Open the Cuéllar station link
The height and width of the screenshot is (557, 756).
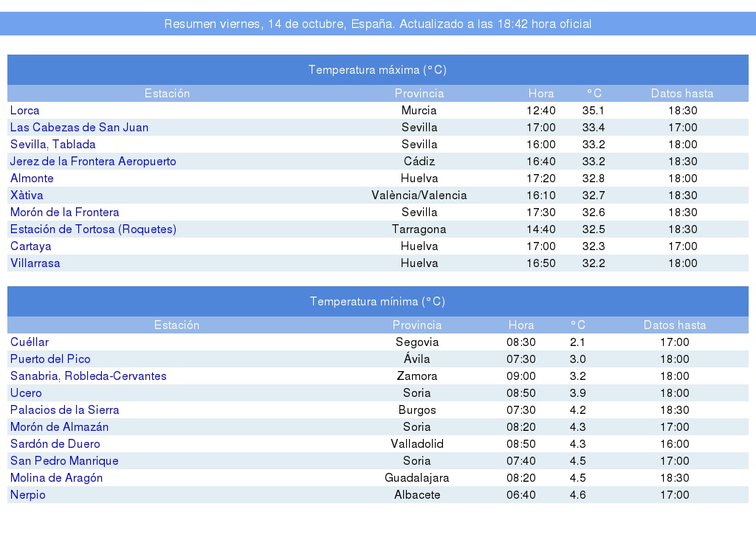point(30,342)
